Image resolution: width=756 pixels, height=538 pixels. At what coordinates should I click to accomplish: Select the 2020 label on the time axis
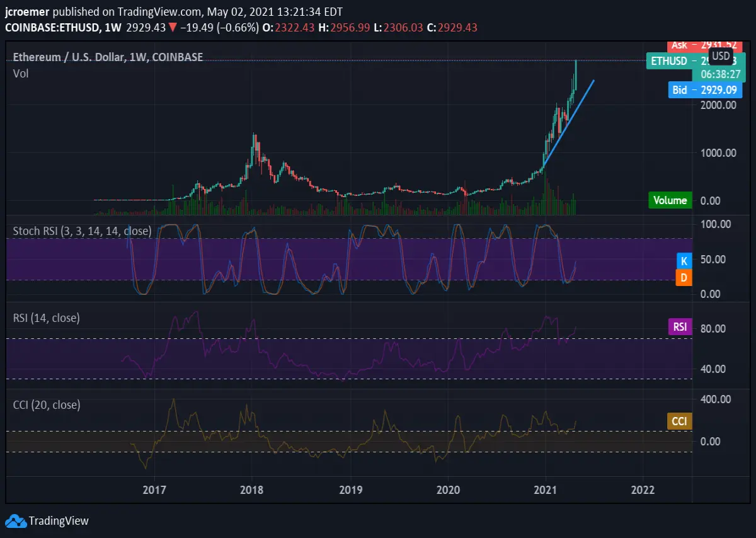447,489
